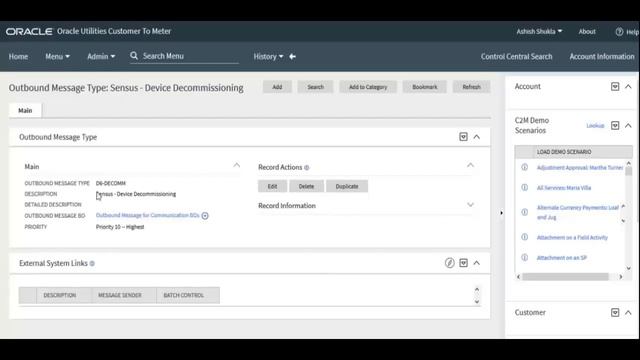
Task: Open the About link
Action: tap(587, 31)
